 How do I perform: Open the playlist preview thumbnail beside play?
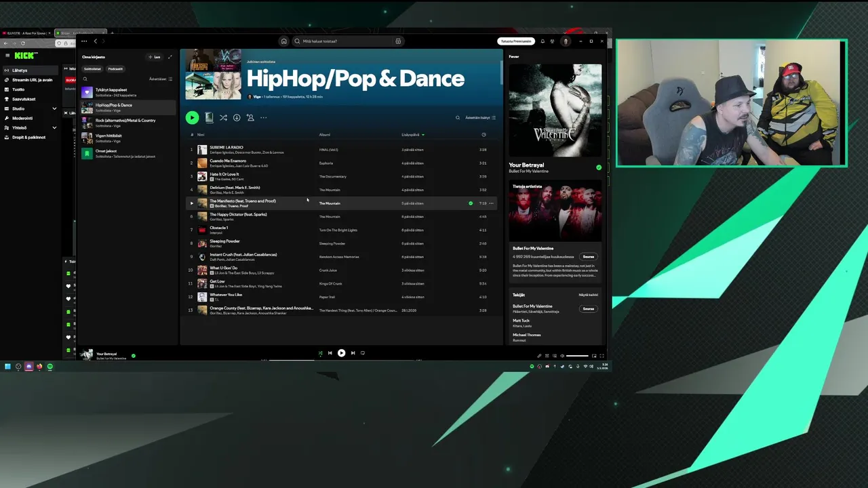pos(209,117)
